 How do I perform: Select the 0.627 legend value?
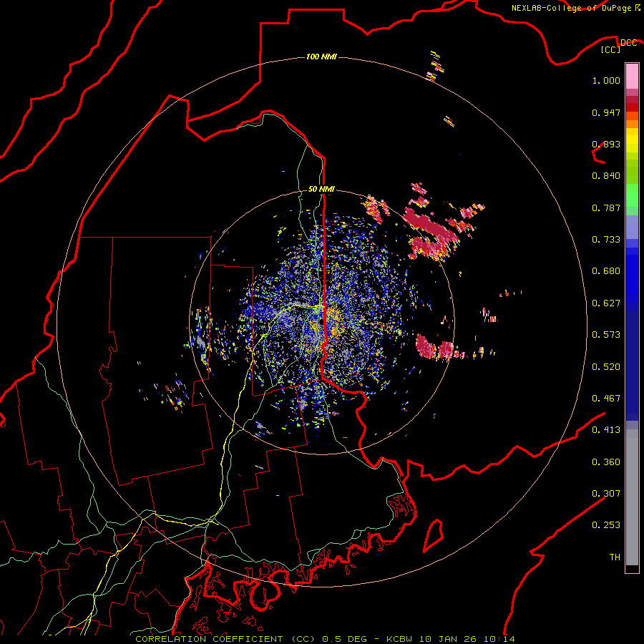coord(606,303)
